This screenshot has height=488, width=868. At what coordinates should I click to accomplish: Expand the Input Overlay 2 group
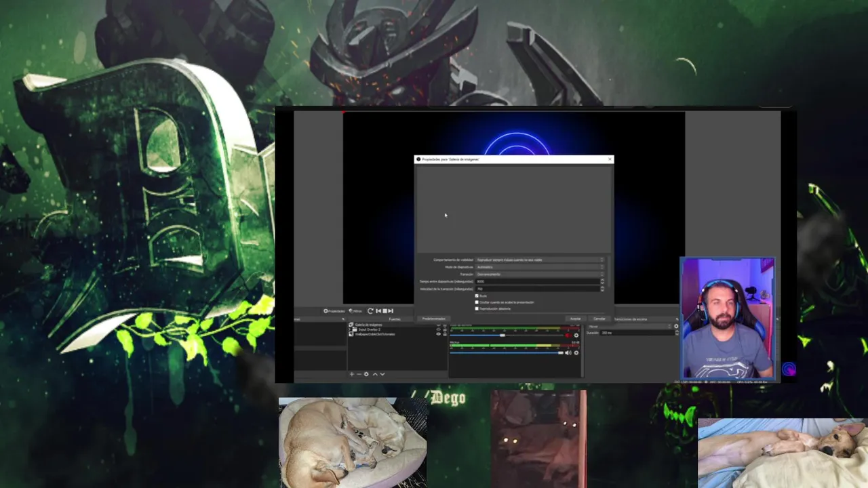(350, 329)
